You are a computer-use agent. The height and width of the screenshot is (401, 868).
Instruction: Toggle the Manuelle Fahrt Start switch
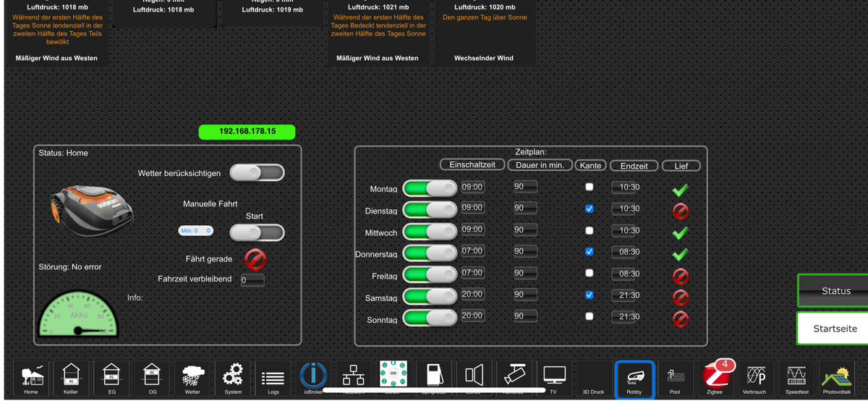pos(257,232)
